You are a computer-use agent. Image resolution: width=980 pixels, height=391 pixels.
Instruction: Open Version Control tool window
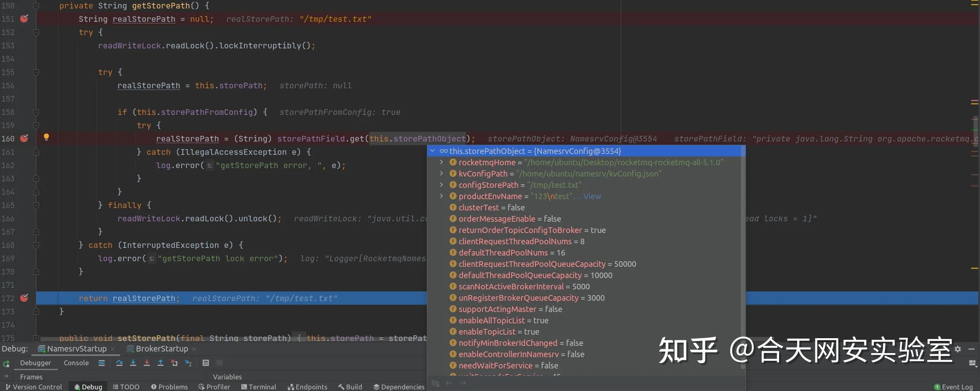pos(34,387)
